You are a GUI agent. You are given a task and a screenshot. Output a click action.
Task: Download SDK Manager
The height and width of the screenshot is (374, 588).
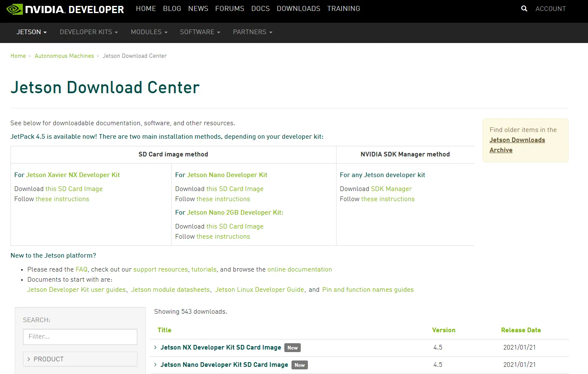pos(391,189)
